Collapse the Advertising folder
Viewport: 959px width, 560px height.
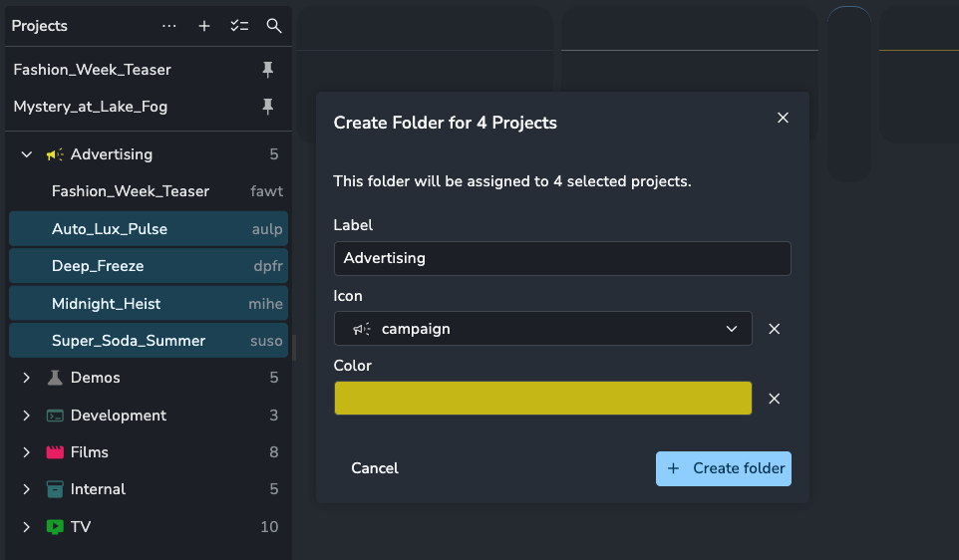point(27,154)
